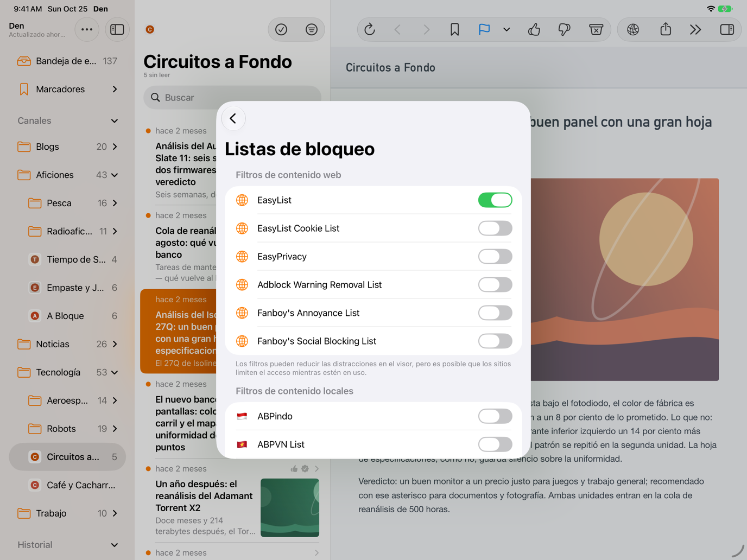
Task: Expand the Trabajo folder
Action: [x=115, y=513]
